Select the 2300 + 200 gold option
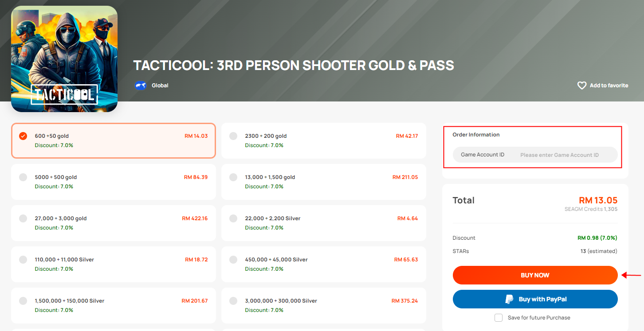The width and height of the screenshot is (644, 331). coord(324,140)
